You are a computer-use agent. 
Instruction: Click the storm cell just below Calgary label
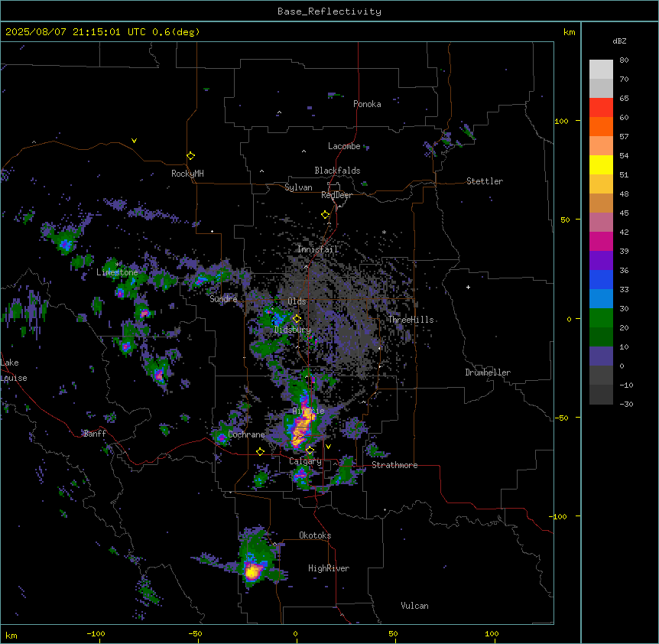tap(301, 476)
